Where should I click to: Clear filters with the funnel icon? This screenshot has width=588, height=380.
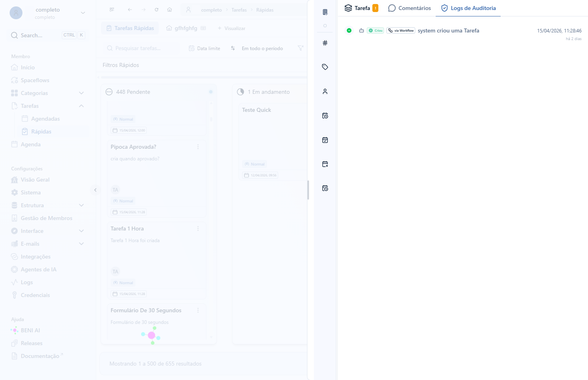point(301,48)
